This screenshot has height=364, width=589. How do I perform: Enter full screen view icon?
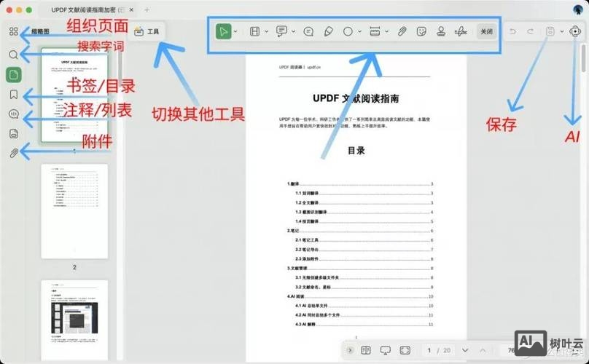click(x=405, y=350)
